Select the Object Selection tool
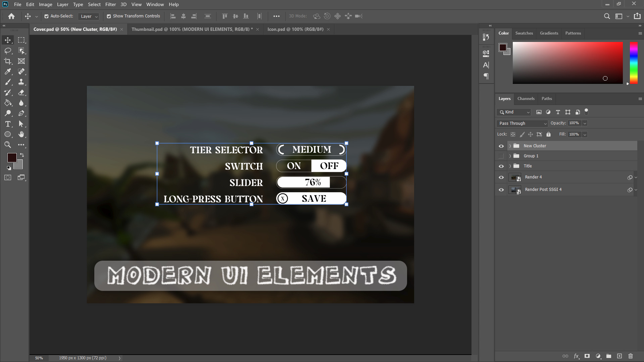This screenshot has width=644, height=362. point(21,51)
